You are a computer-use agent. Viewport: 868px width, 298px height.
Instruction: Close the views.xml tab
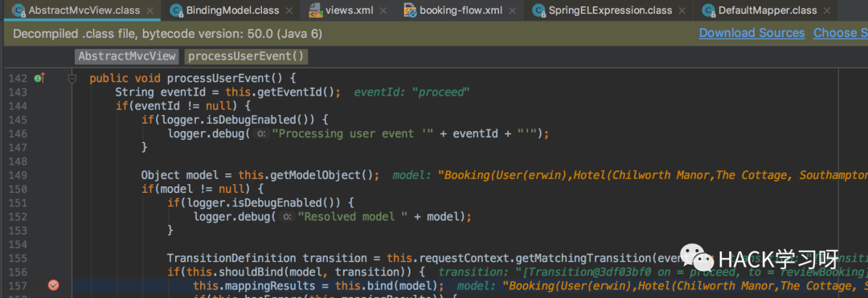coord(383,10)
